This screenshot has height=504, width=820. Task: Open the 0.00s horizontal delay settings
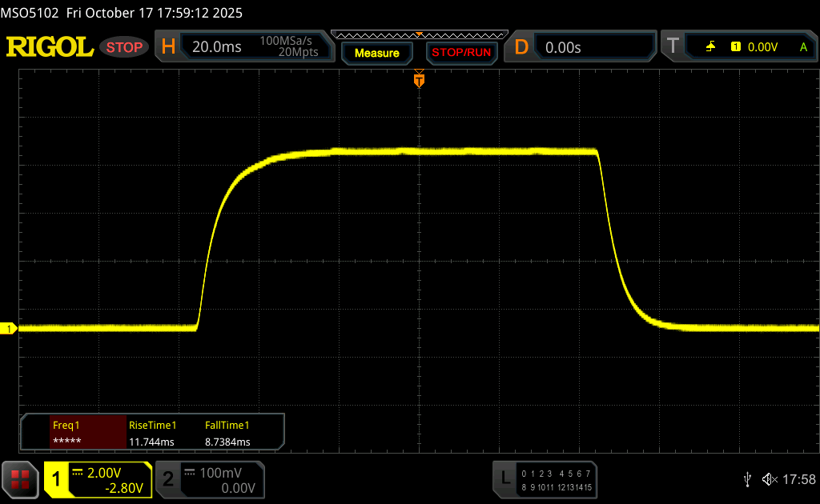pyautogui.click(x=594, y=47)
